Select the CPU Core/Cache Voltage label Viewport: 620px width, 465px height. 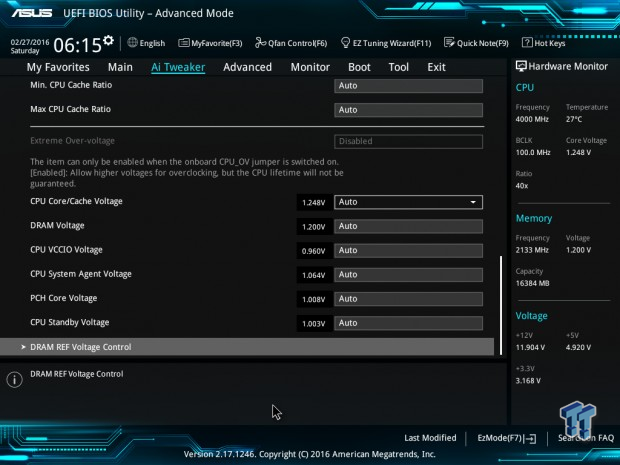click(76, 201)
